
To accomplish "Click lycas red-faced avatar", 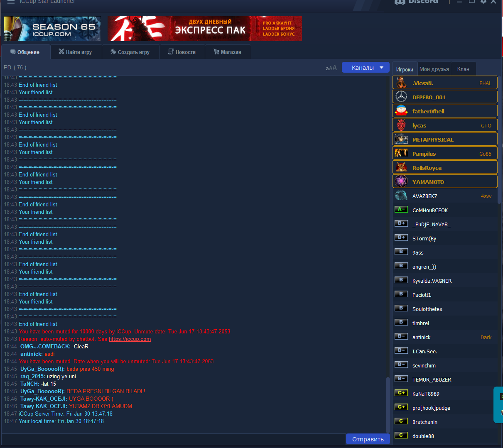I will point(401,125).
